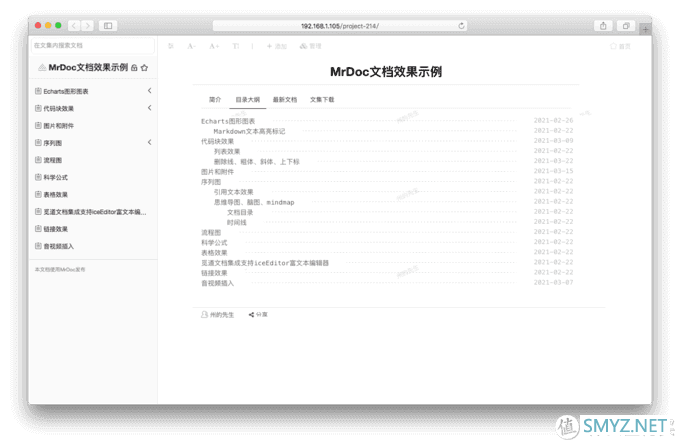Image resolution: width=680 pixels, height=445 pixels.
Task: Open 表格效果 in the sidebar
Action: 56,194
